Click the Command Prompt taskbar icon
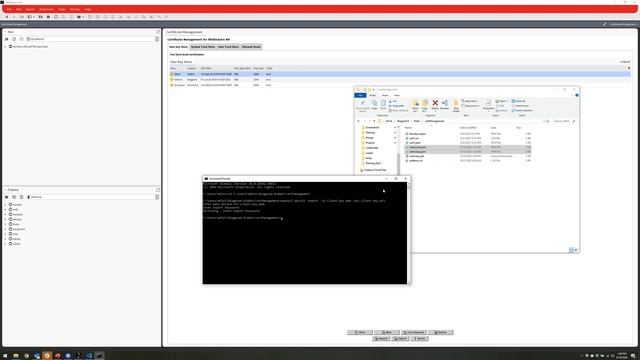 click(x=99, y=356)
